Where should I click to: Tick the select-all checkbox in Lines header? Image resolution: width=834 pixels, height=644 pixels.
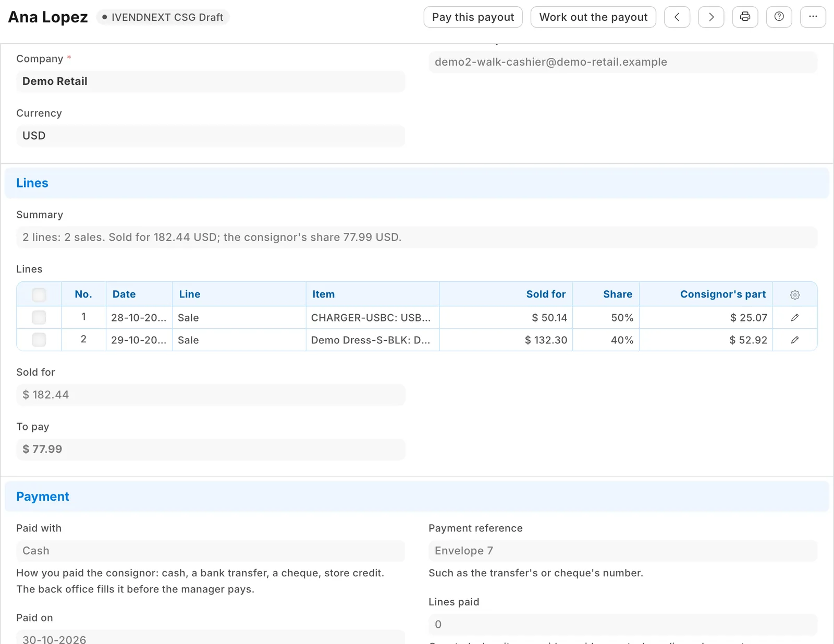pyautogui.click(x=39, y=294)
